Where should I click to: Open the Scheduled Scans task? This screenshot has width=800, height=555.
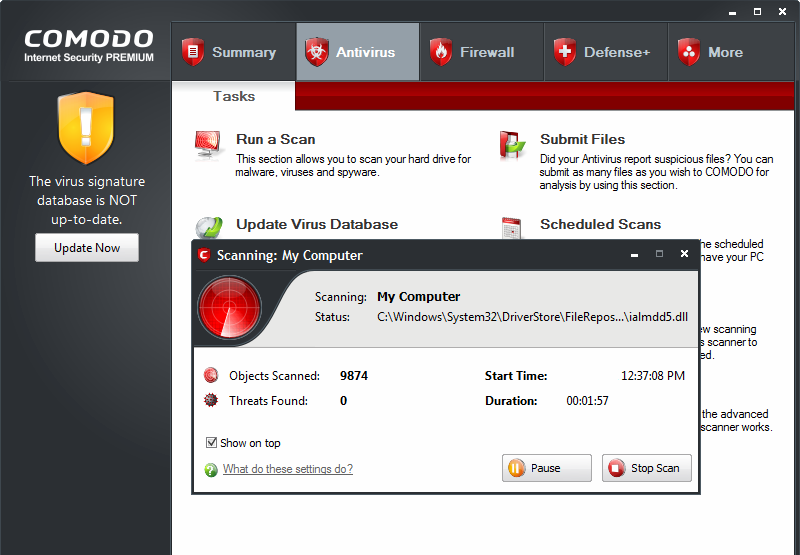click(x=601, y=224)
